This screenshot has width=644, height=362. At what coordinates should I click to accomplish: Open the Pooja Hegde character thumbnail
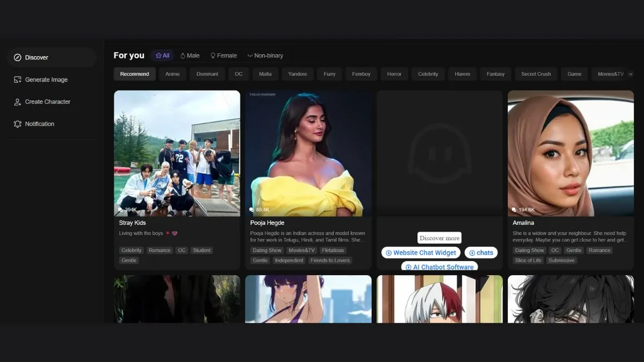tap(308, 153)
